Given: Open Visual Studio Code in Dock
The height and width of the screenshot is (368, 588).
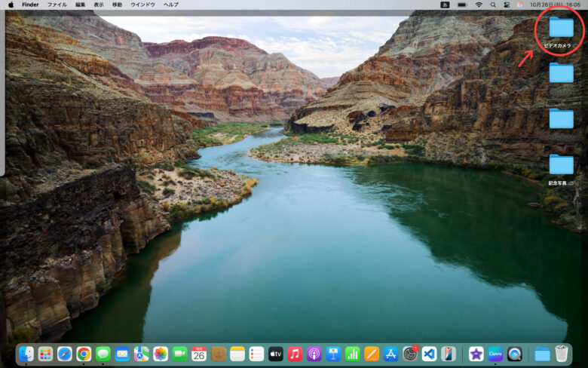Looking at the screenshot, I should (x=429, y=354).
